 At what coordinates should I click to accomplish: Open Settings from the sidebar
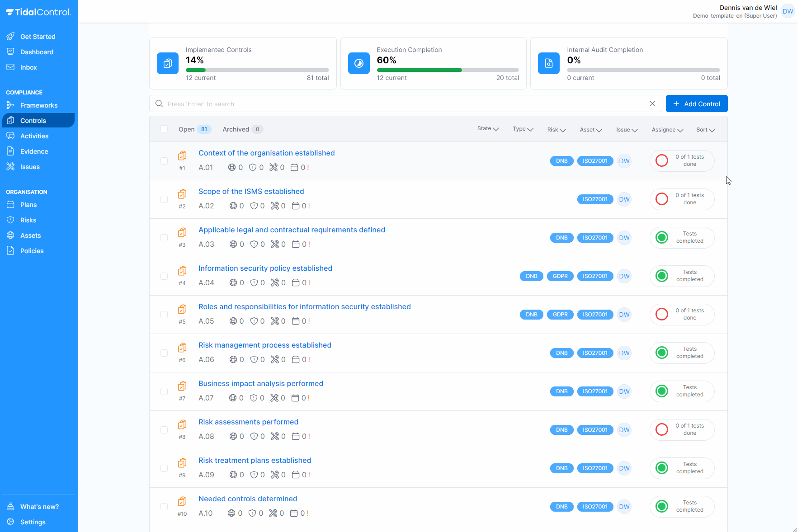click(32, 522)
